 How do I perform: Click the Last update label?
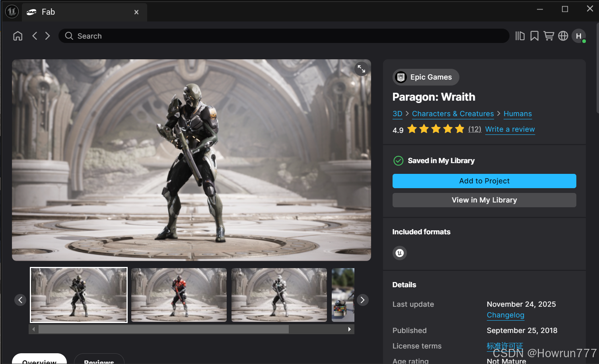(x=413, y=304)
